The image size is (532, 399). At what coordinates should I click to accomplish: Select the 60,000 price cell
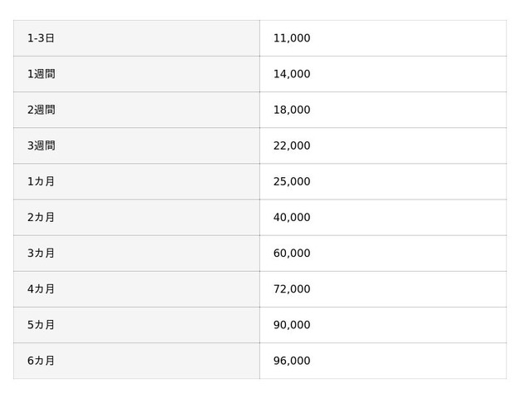pyautogui.click(x=292, y=253)
